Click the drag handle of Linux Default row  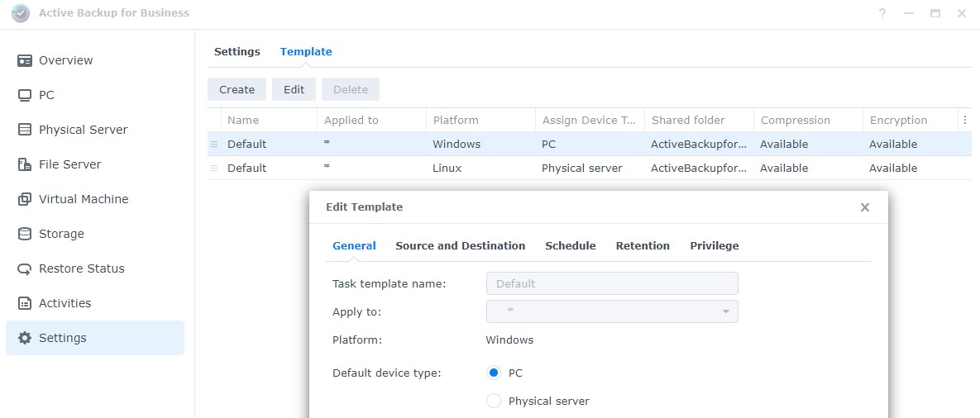coord(214,169)
